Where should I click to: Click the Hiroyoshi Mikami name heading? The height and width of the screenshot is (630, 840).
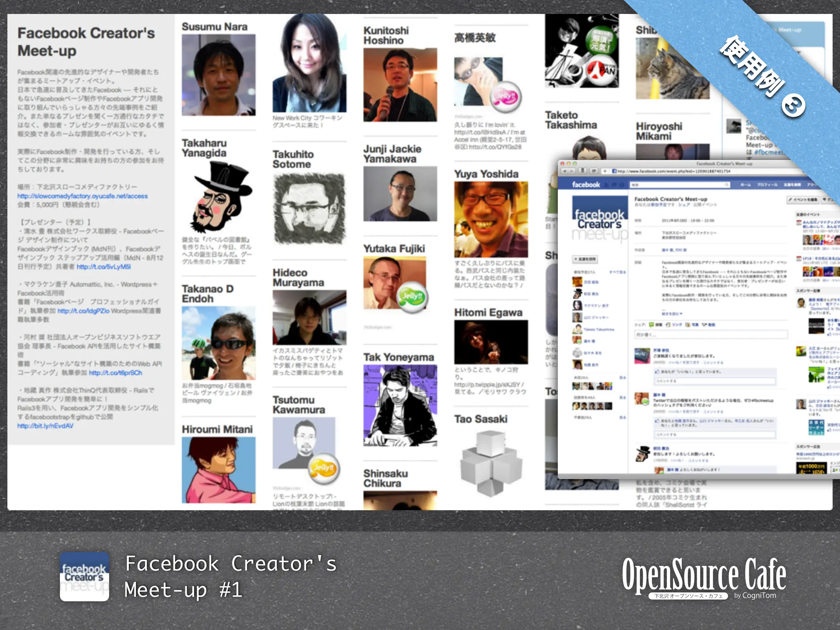659,131
